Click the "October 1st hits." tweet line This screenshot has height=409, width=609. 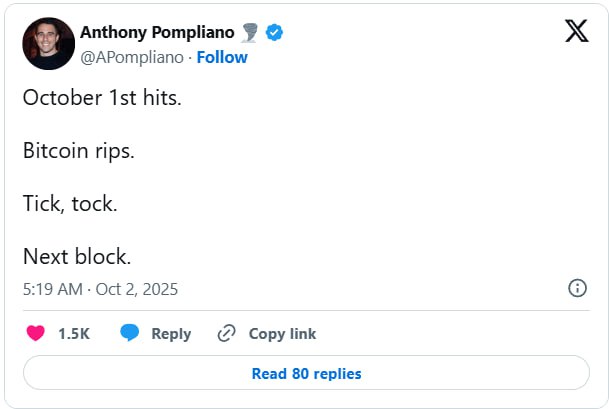[x=102, y=98]
